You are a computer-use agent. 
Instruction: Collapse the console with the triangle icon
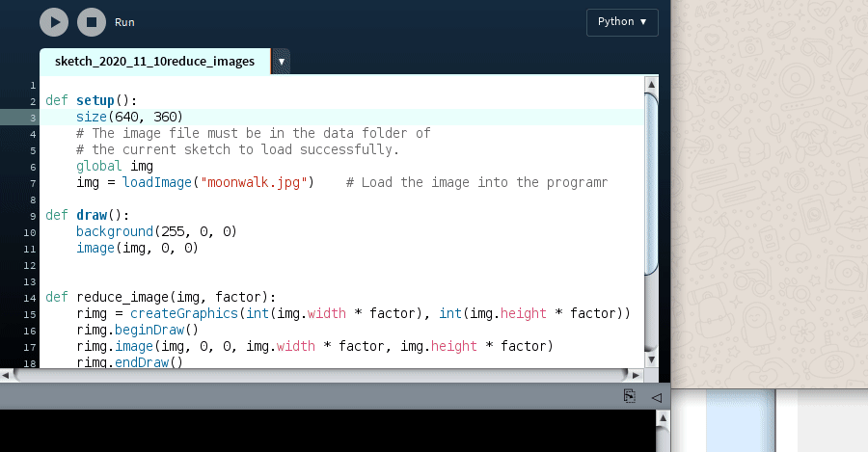[x=655, y=396]
